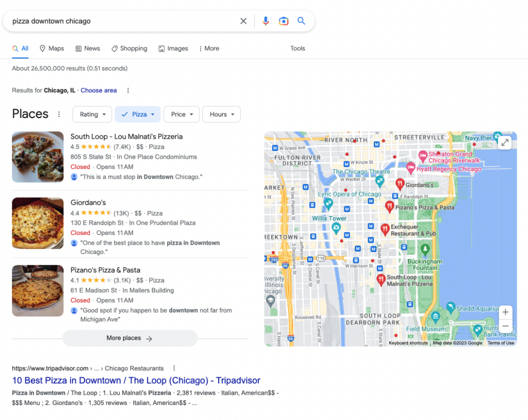Click the University of Illinois Chicago marker

pos(270,300)
